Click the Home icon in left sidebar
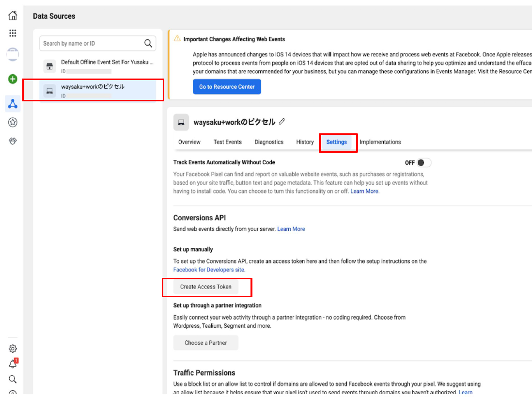This screenshot has height=416, width=532. [13, 16]
